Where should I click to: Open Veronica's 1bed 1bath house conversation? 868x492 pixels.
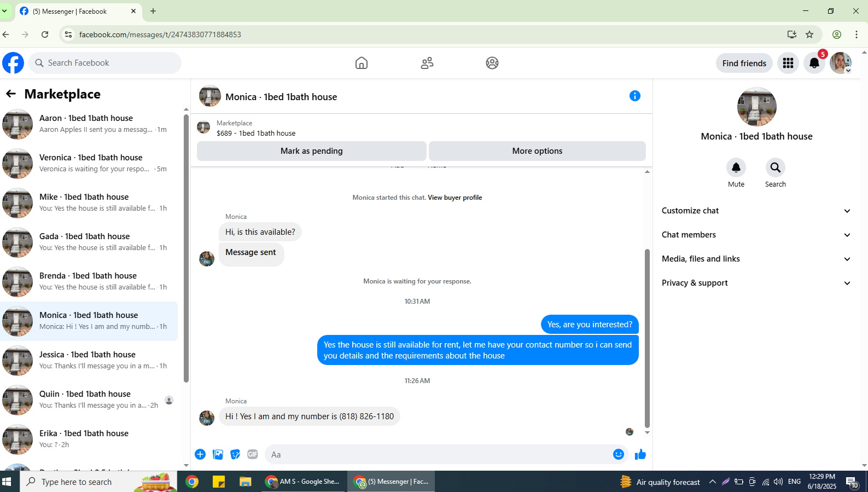[90, 164]
